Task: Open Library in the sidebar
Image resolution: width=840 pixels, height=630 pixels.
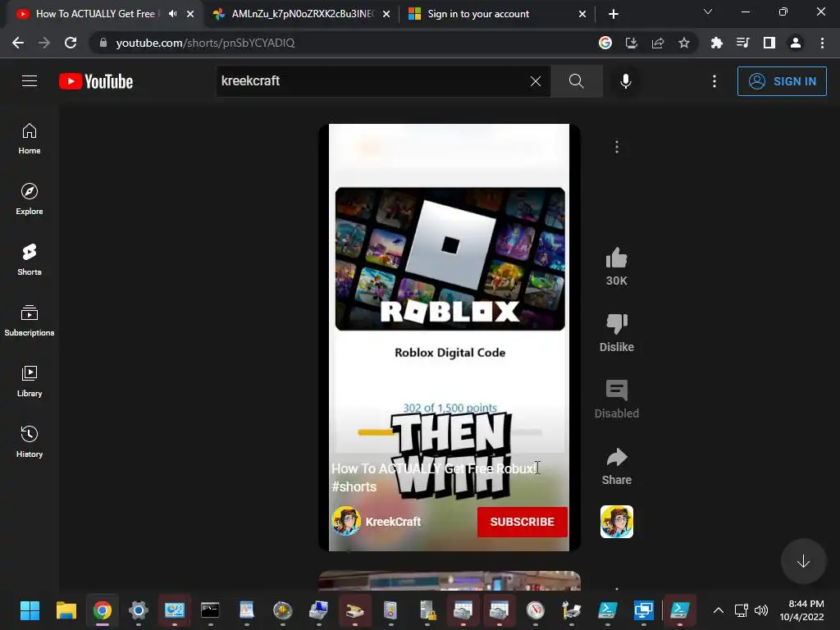Action: click(30, 381)
